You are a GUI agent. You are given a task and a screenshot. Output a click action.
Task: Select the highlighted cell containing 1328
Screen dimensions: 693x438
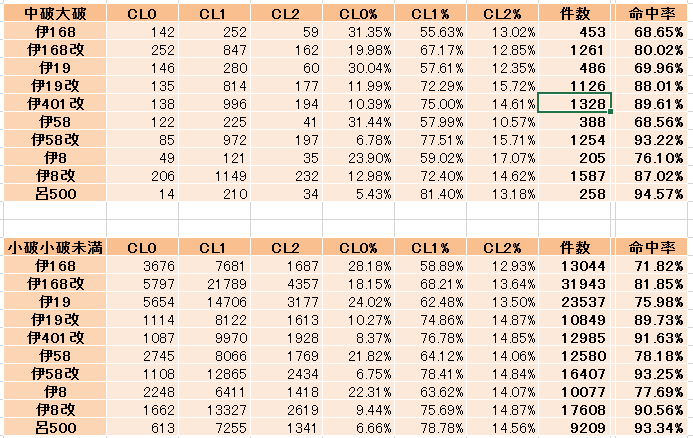pyautogui.click(x=574, y=104)
